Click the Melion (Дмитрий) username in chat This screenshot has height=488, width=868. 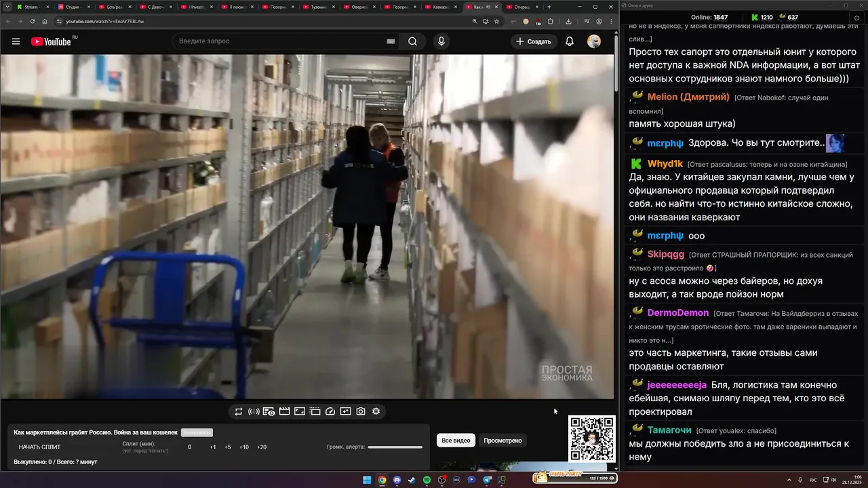pos(688,97)
